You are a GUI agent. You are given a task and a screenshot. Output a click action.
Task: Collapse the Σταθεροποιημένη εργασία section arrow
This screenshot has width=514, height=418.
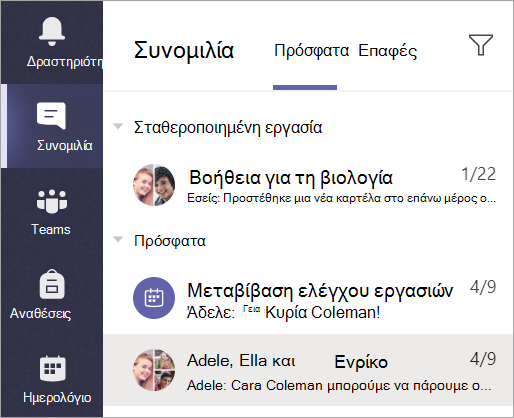pos(118,126)
